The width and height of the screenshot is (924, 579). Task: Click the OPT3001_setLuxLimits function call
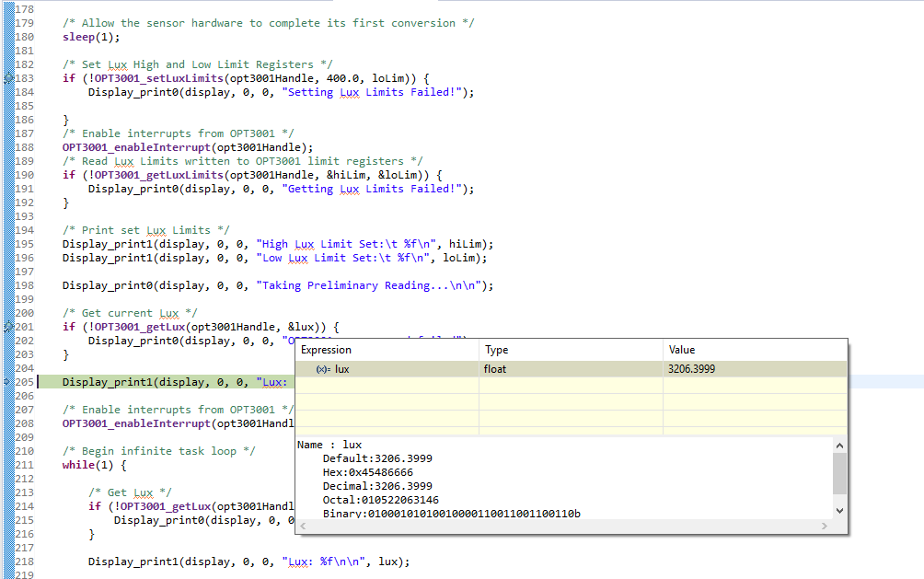(159, 78)
